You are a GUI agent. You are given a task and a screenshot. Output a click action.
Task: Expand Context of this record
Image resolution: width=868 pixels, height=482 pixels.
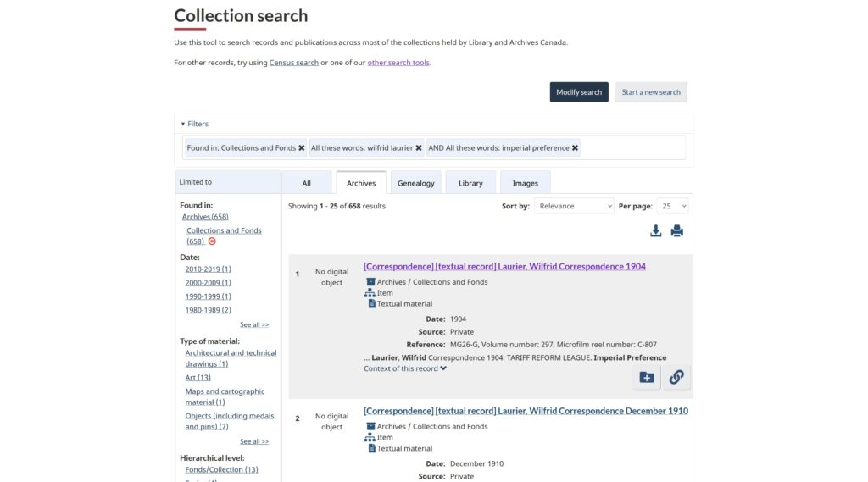405,368
